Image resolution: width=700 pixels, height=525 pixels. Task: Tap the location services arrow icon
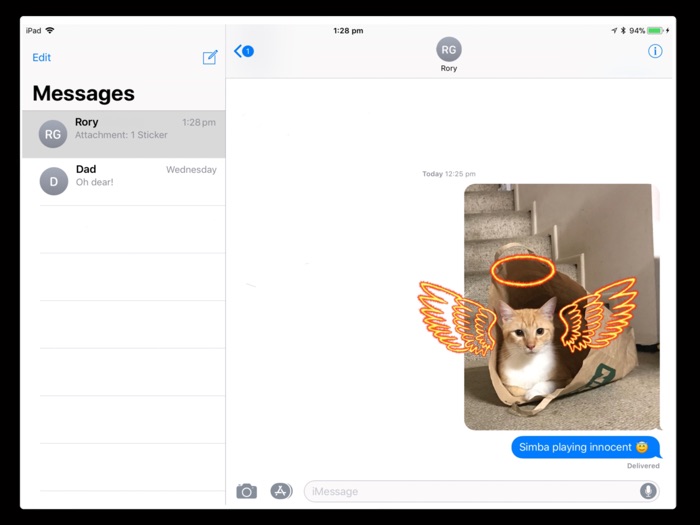pyautogui.click(x=614, y=30)
